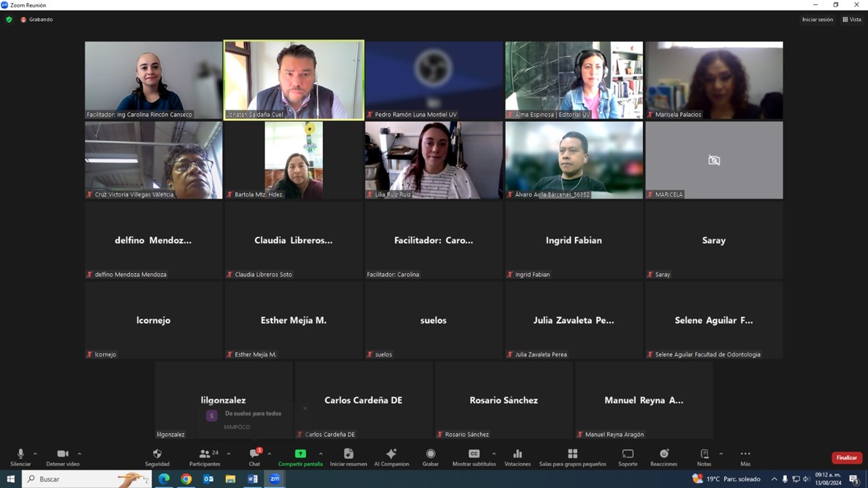Open Microsoft Word from the taskbar
The width and height of the screenshot is (868, 488).
(x=253, y=479)
